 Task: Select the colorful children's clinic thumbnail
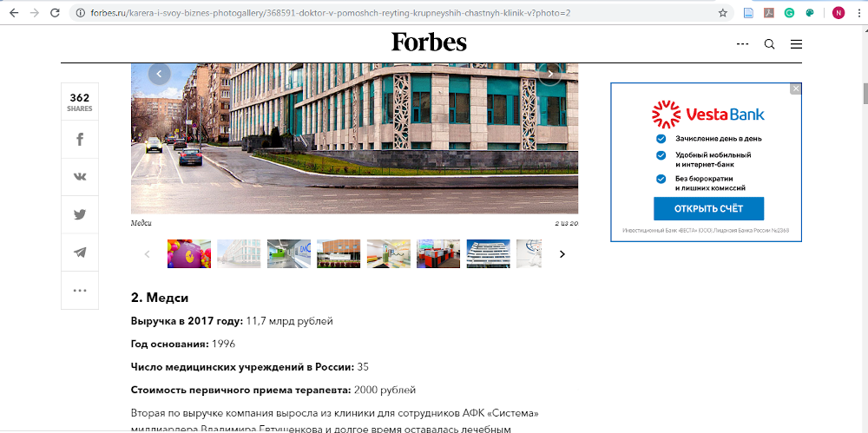388,253
